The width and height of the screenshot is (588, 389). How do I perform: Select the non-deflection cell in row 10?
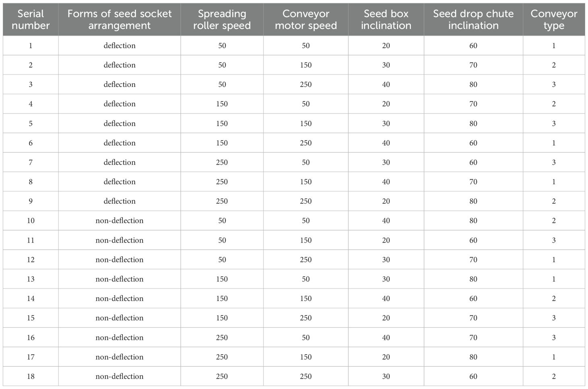tap(119, 221)
